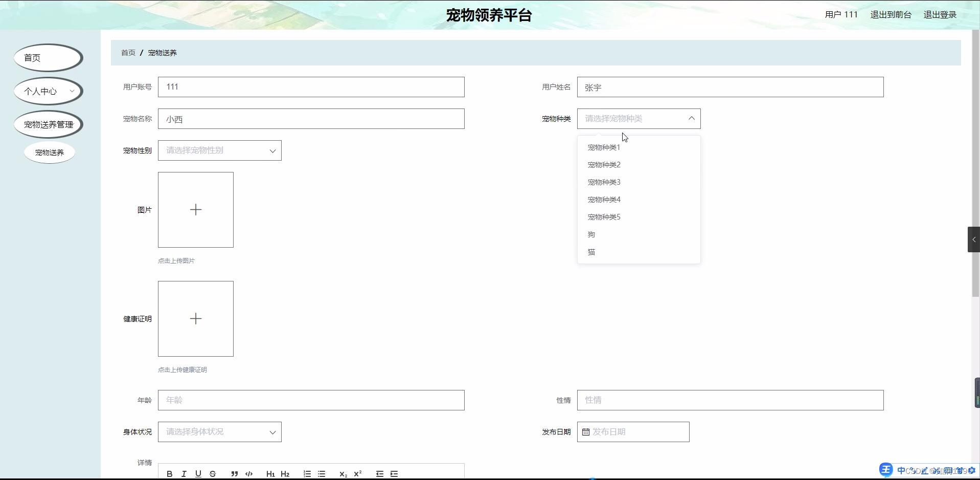Apply underline formatting to detail text

click(198, 474)
